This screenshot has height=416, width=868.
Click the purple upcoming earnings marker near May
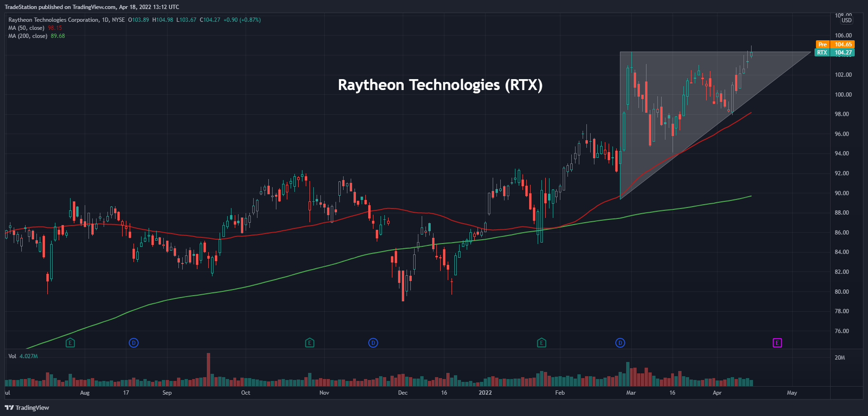tap(777, 343)
